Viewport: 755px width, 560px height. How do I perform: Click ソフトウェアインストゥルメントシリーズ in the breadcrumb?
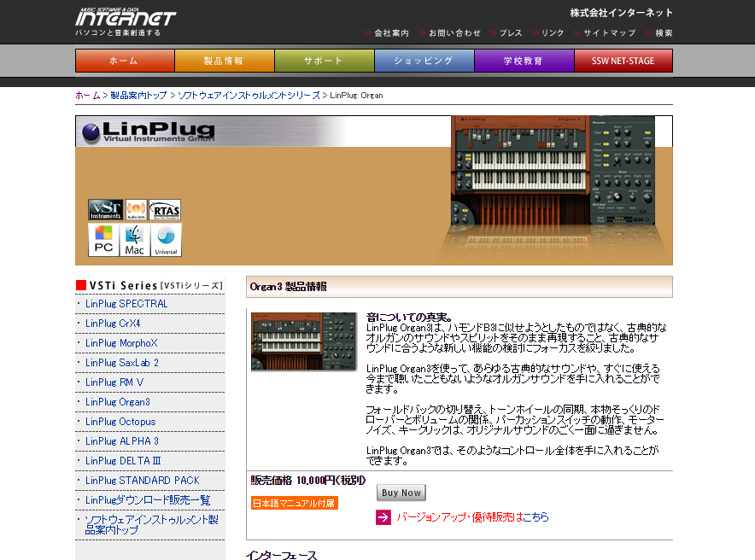pos(249,96)
